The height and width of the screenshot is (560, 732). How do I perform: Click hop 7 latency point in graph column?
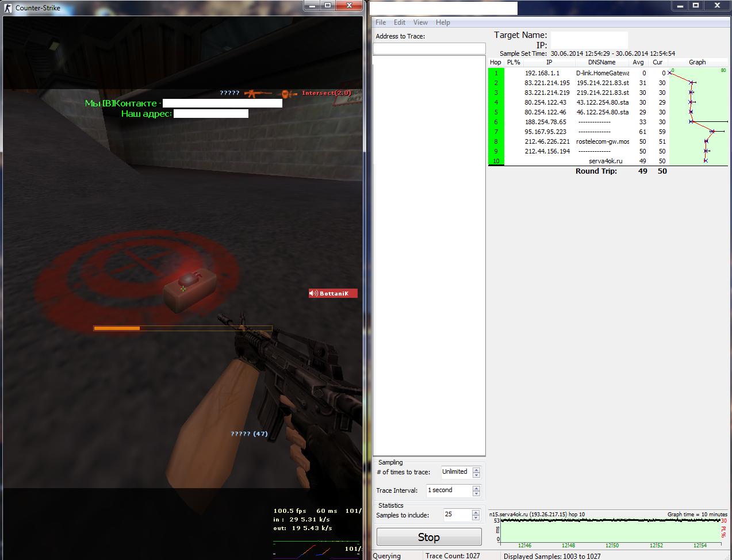(712, 132)
